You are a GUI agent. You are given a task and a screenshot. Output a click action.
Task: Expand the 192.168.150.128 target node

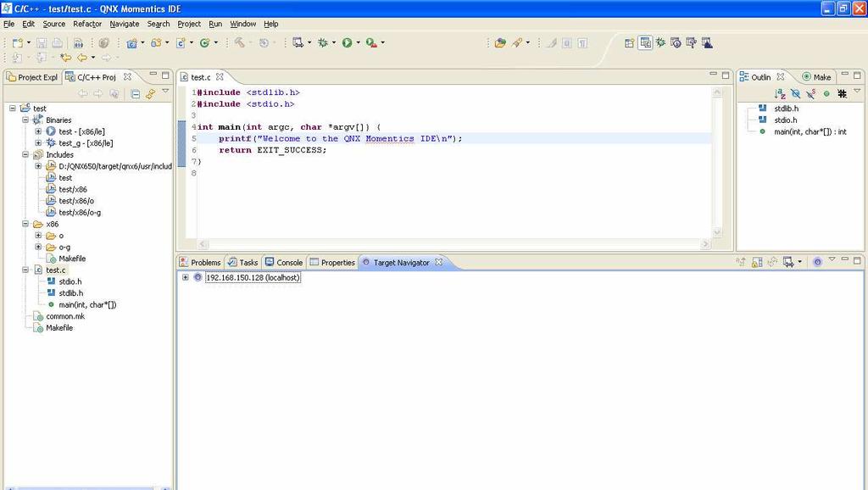click(186, 277)
